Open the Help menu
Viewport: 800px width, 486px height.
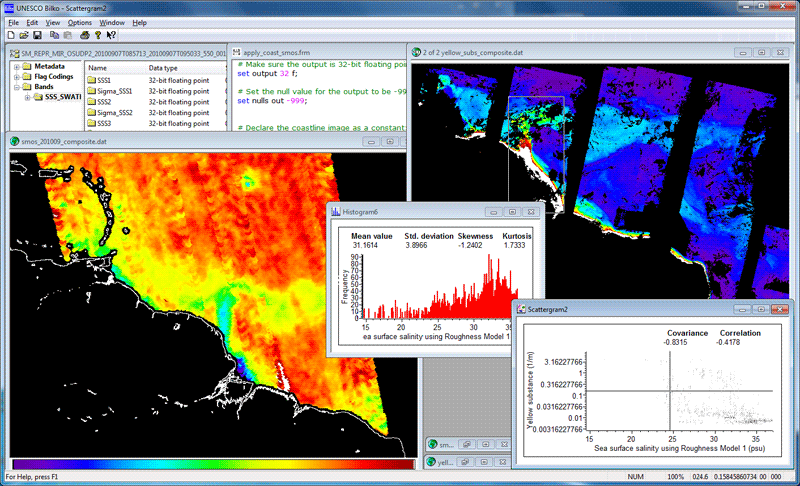139,22
